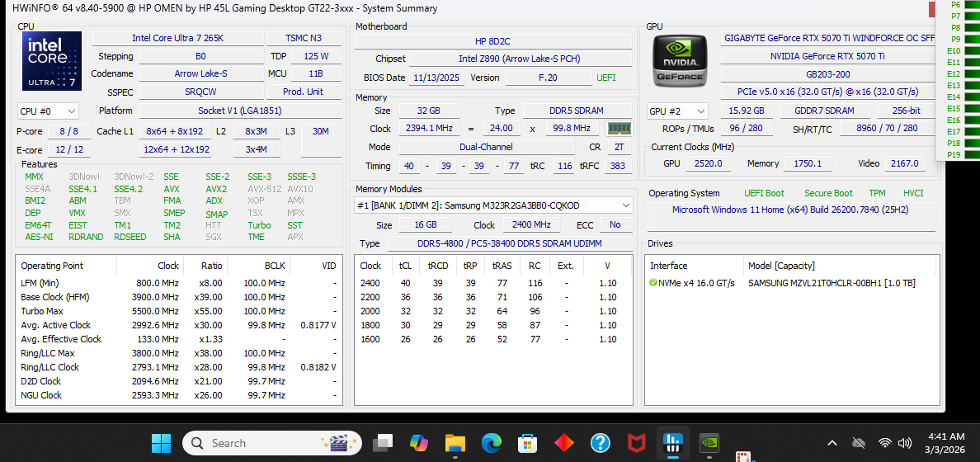Click the Arrow Lake-S codename field

tap(200, 73)
